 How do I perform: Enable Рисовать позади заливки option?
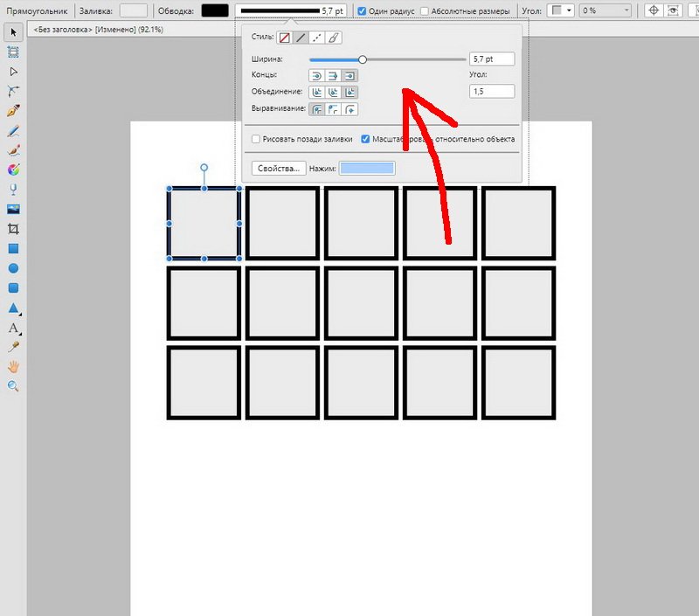tap(256, 139)
